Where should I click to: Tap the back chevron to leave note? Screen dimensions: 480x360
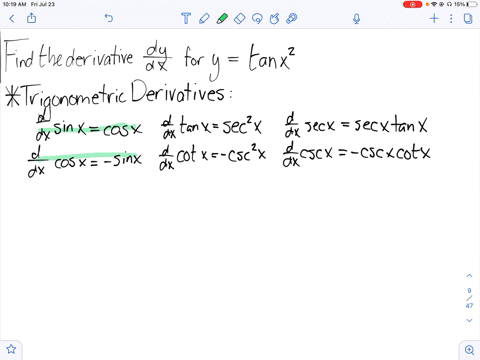[12, 18]
